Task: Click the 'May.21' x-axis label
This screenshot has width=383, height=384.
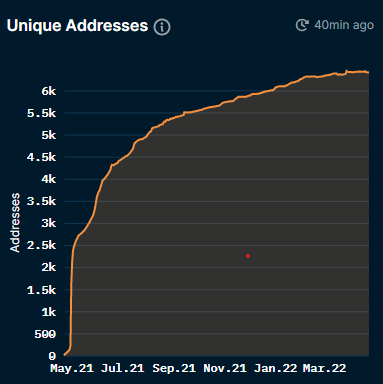Action: (x=72, y=368)
